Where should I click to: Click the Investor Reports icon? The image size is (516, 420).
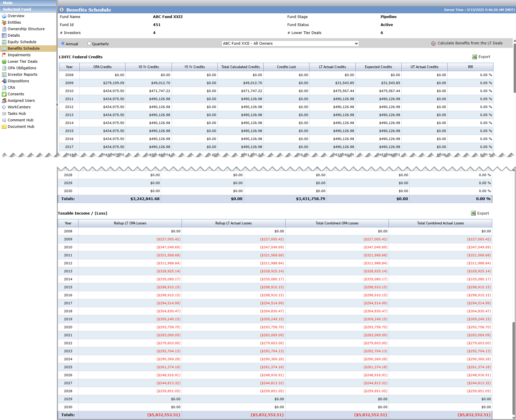4,75
